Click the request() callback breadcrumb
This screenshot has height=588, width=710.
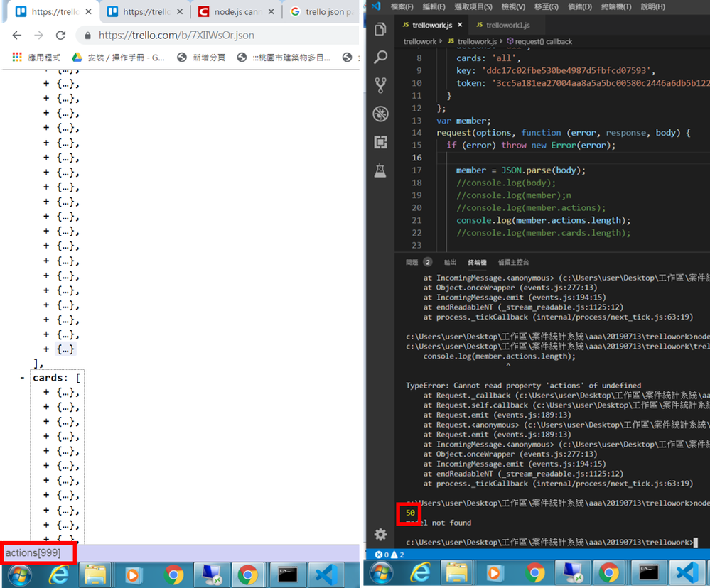tap(539, 41)
